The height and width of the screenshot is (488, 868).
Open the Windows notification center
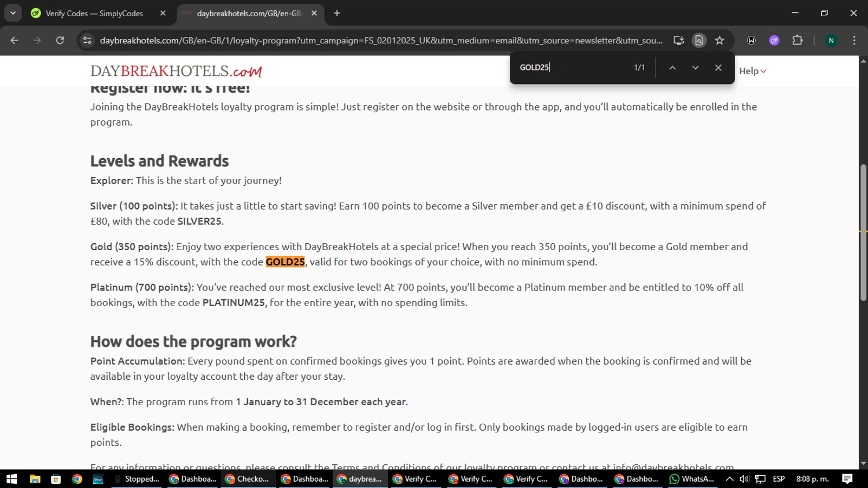[x=847, y=479]
